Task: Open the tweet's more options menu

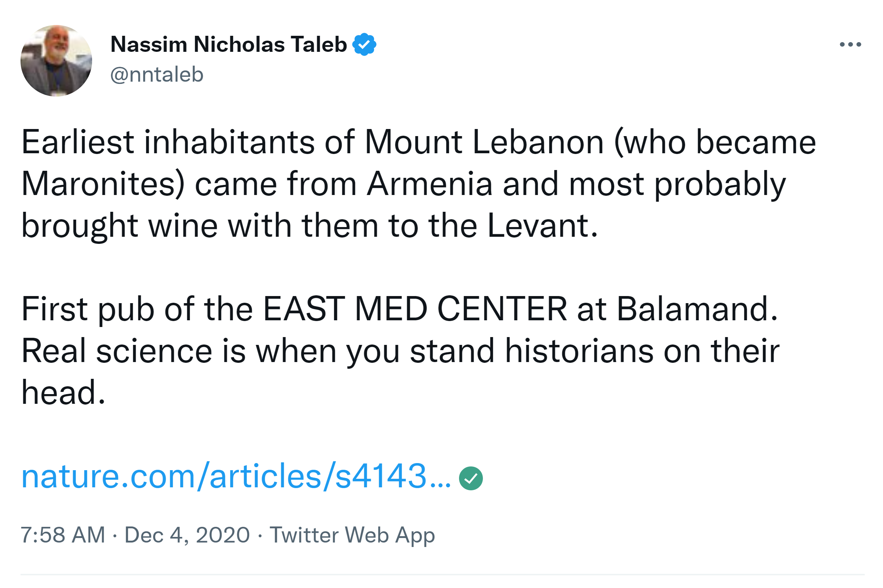Action: [x=850, y=45]
